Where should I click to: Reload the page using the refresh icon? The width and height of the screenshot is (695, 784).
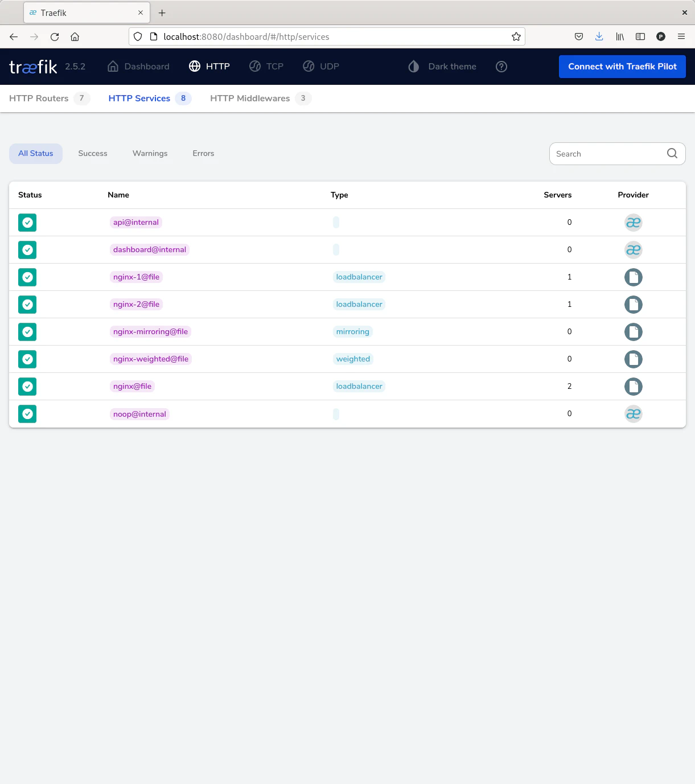tap(55, 37)
